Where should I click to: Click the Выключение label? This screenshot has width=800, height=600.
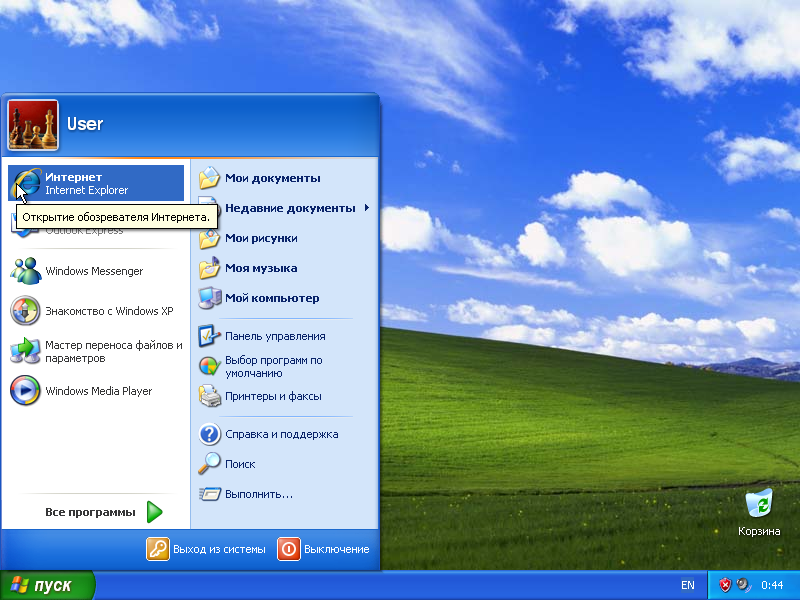coord(337,549)
